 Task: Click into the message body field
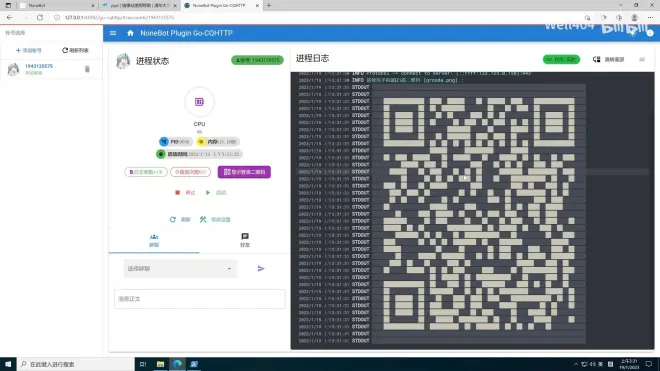(x=200, y=299)
